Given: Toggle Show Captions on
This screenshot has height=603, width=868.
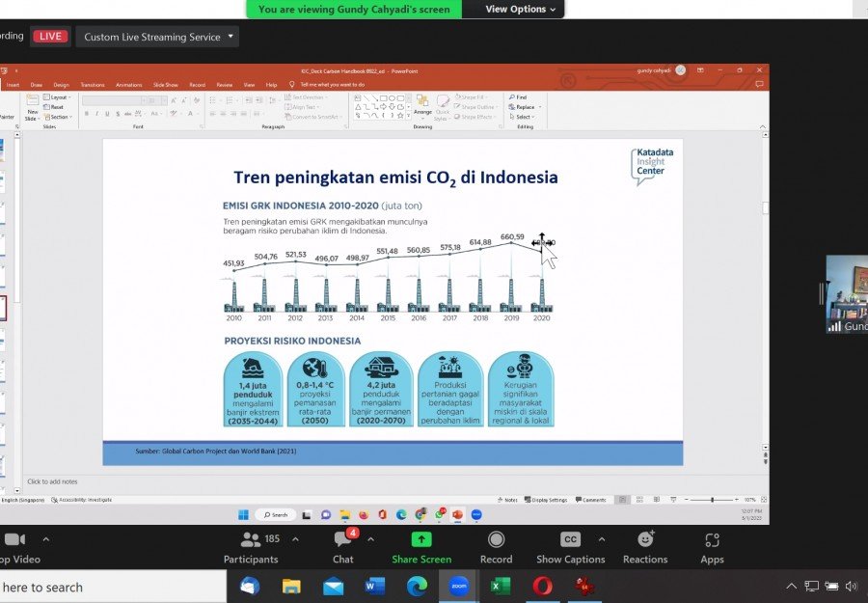Looking at the screenshot, I should [571, 539].
